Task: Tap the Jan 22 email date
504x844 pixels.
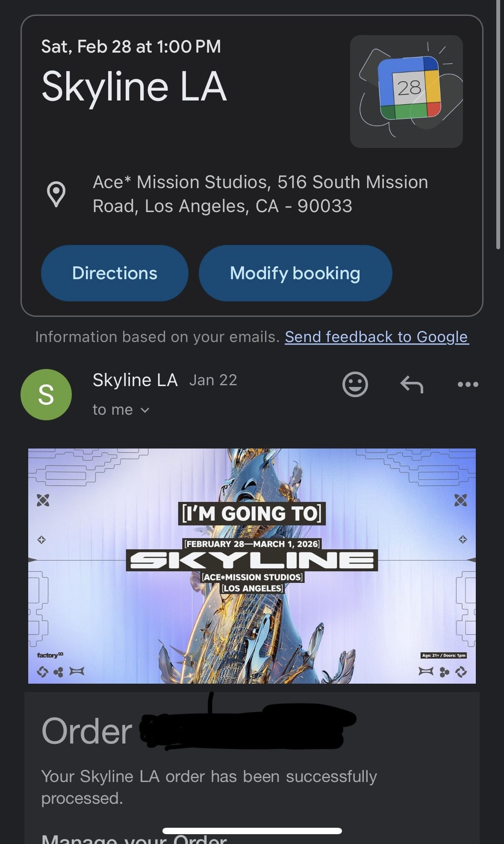Action: pyautogui.click(x=213, y=380)
